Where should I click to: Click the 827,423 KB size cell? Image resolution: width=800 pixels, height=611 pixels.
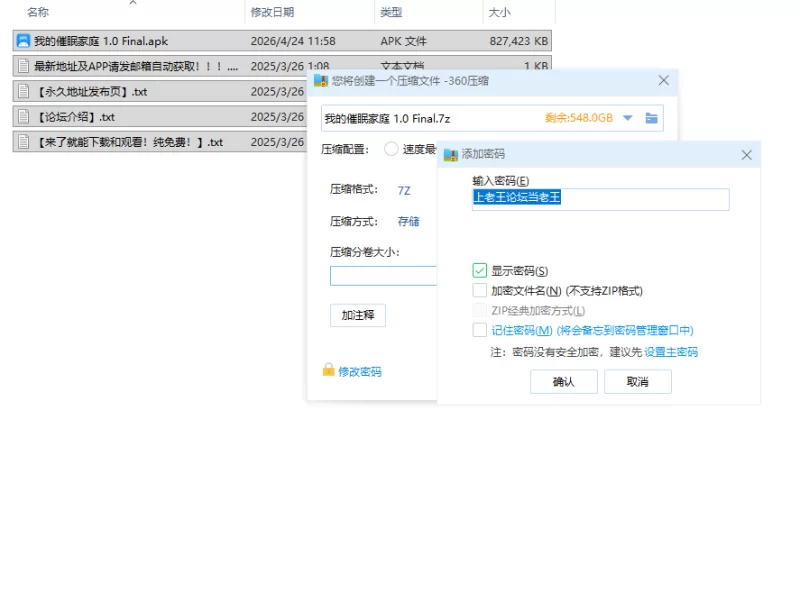(518, 41)
